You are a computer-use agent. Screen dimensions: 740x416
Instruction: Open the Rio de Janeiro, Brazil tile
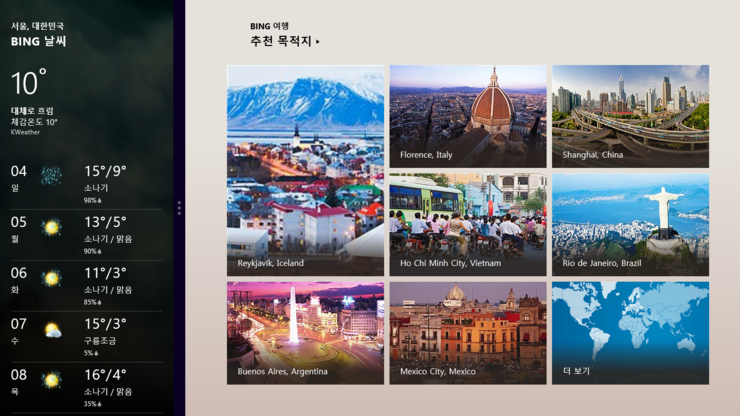(x=630, y=225)
